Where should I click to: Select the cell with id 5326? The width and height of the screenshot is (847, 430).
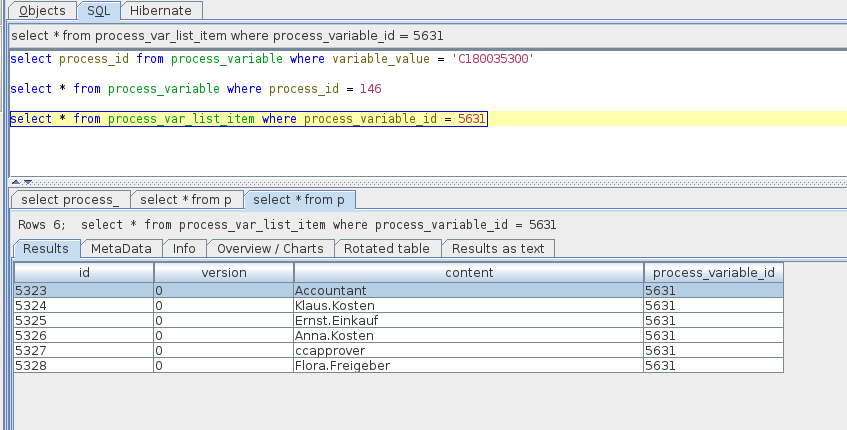point(84,336)
